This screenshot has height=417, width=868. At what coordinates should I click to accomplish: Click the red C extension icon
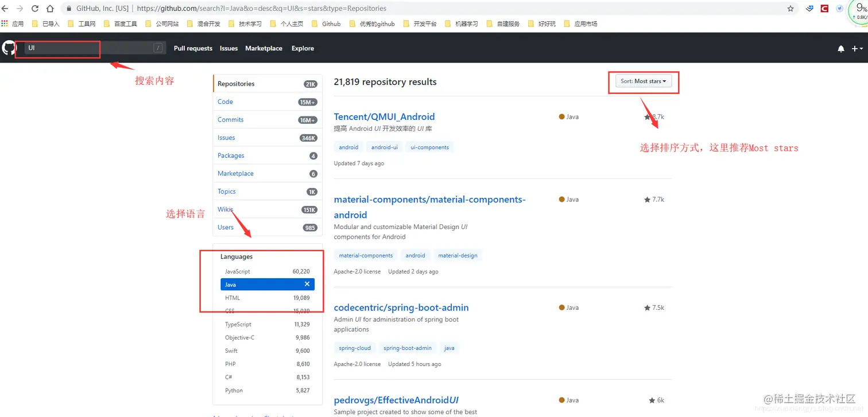coord(824,9)
